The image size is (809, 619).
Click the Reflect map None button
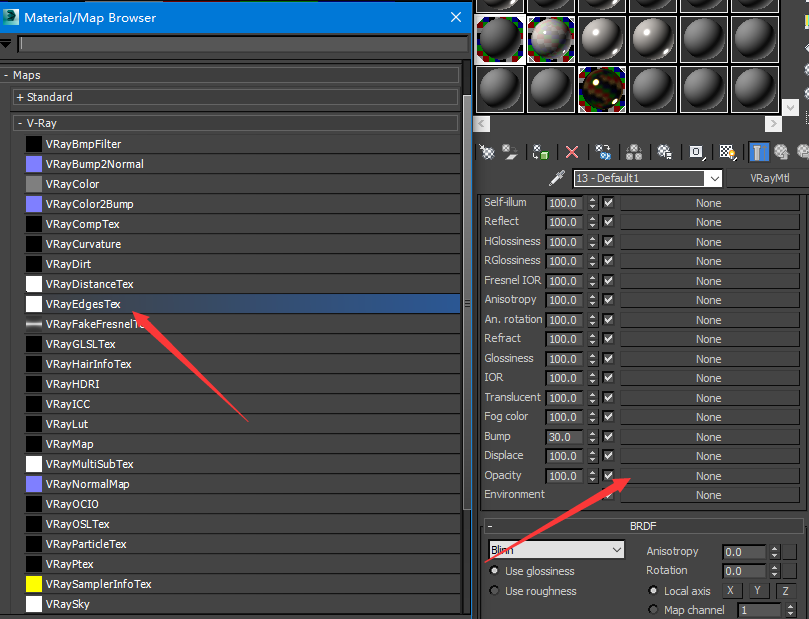(709, 222)
